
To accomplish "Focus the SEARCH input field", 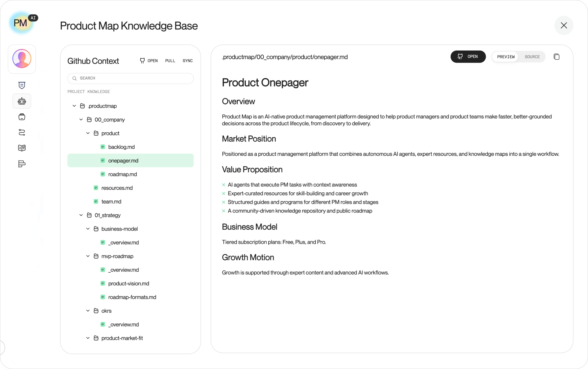I will pyautogui.click(x=130, y=78).
